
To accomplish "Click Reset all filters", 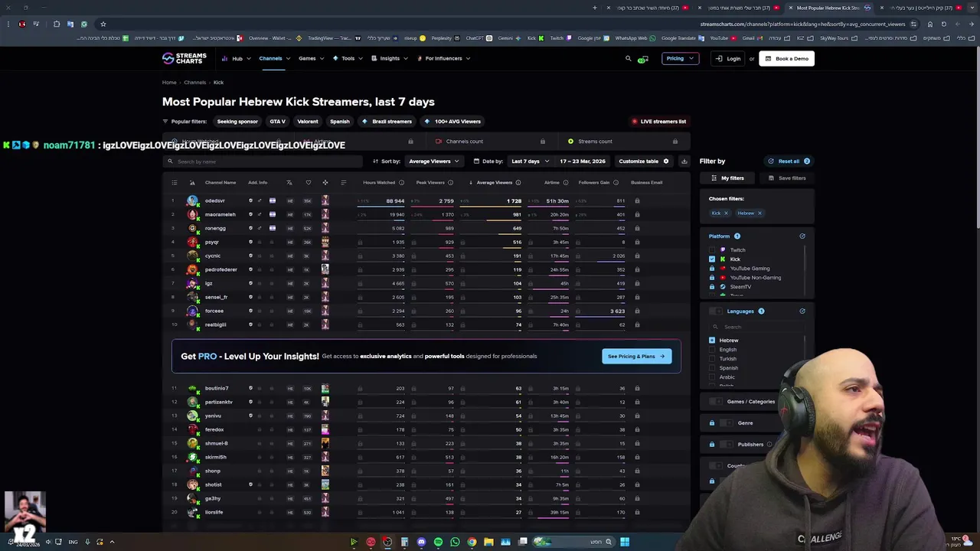I will (789, 161).
